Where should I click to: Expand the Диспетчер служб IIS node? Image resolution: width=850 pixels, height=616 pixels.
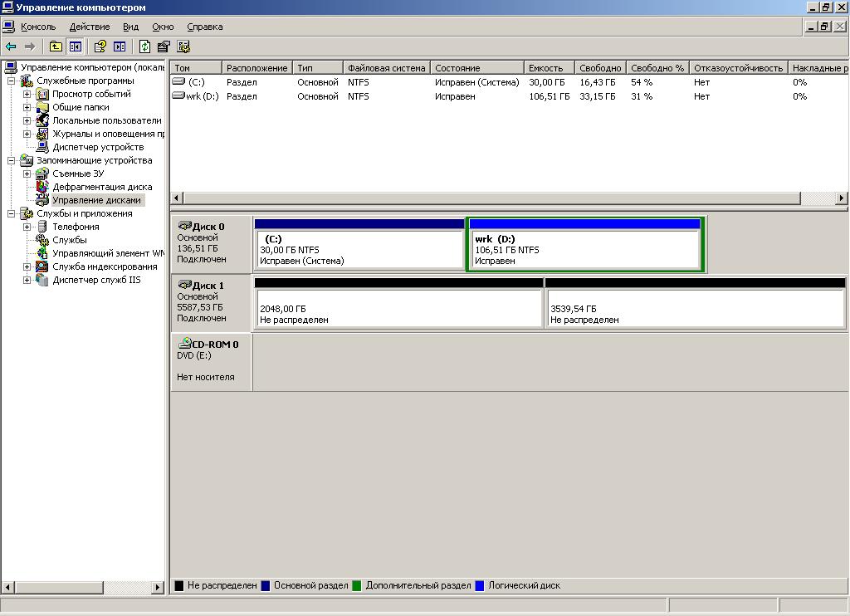click(27, 280)
